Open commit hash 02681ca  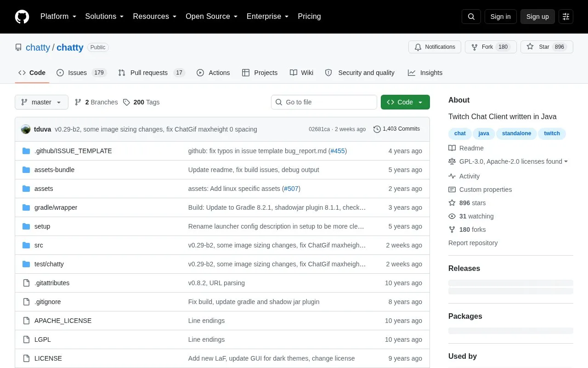click(x=319, y=129)
